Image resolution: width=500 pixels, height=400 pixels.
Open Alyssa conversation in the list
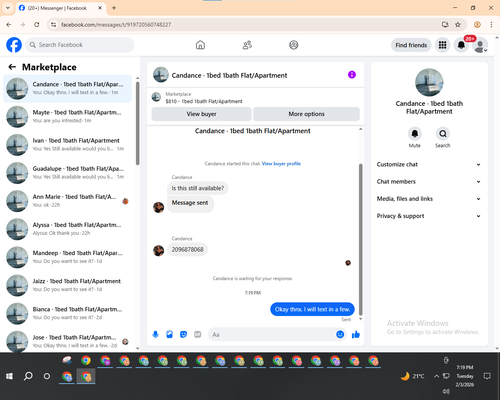(x=67, y=229)
